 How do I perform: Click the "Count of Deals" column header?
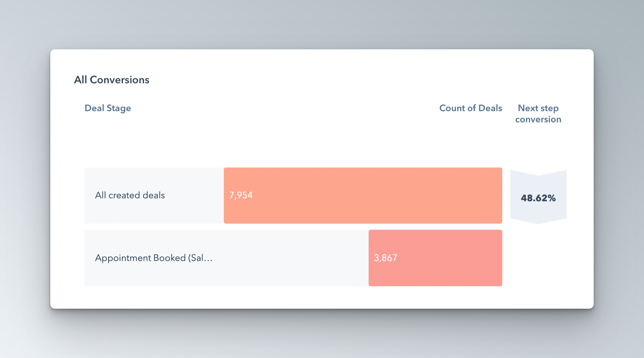[x=470, y=108]
